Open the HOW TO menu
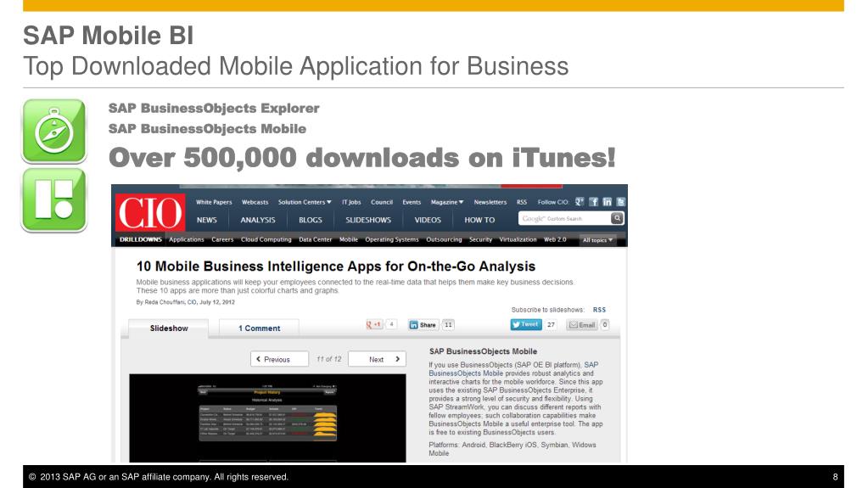Viewport: 868px width, 488px height. click(x=479, y=220)
